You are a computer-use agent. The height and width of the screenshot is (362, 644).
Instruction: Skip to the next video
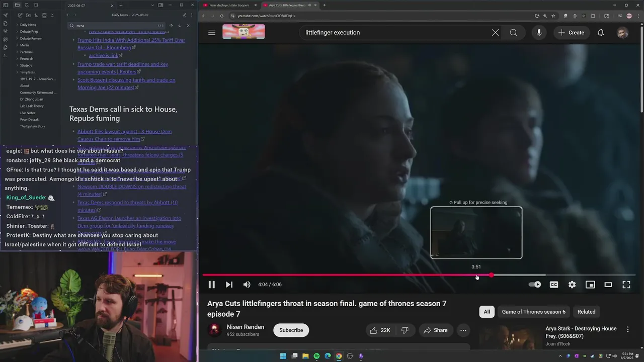click(229, 285)
